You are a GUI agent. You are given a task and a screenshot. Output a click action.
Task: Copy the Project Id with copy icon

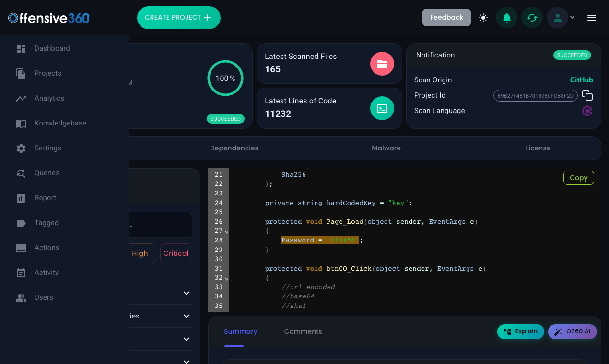[x=587, y=95]
